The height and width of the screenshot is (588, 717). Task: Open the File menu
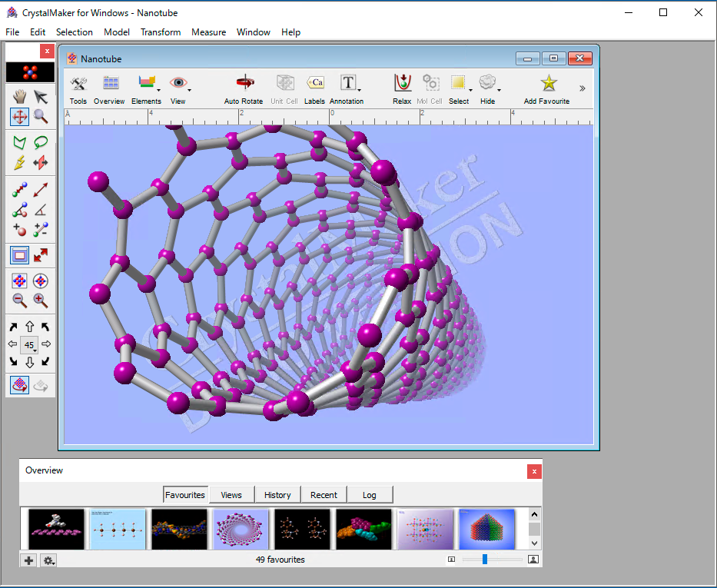coord(12,32)
